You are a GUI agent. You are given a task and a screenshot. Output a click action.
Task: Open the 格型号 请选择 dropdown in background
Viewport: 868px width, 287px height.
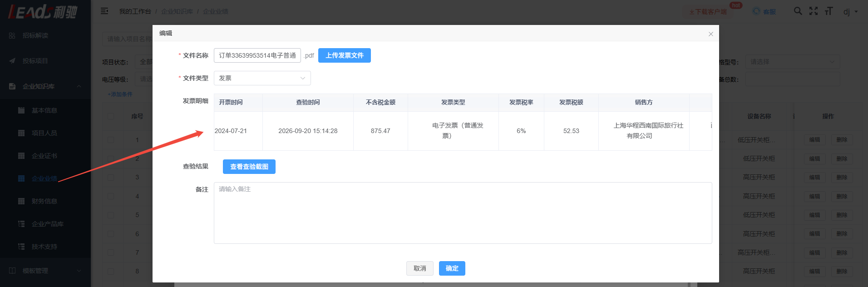[793, 62]
